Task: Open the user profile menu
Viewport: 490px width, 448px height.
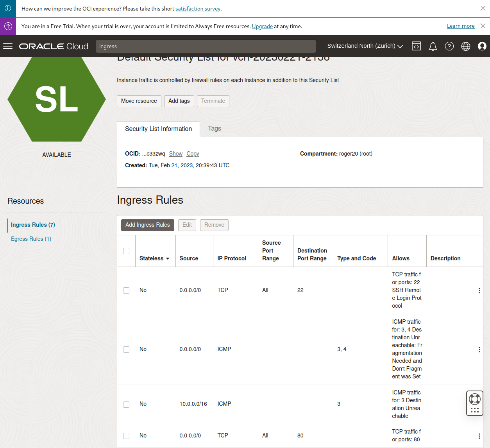Action: [482, 46]
